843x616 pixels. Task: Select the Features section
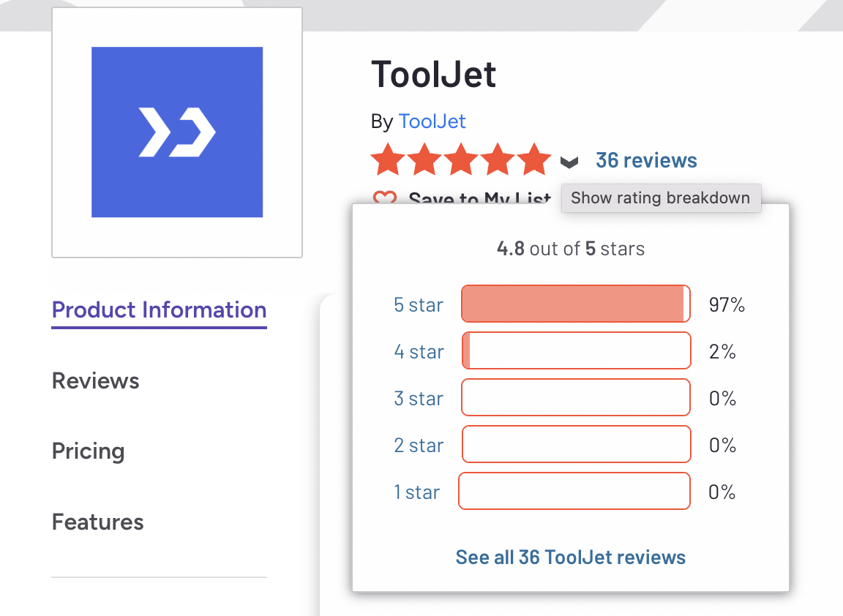click(97, 522)
